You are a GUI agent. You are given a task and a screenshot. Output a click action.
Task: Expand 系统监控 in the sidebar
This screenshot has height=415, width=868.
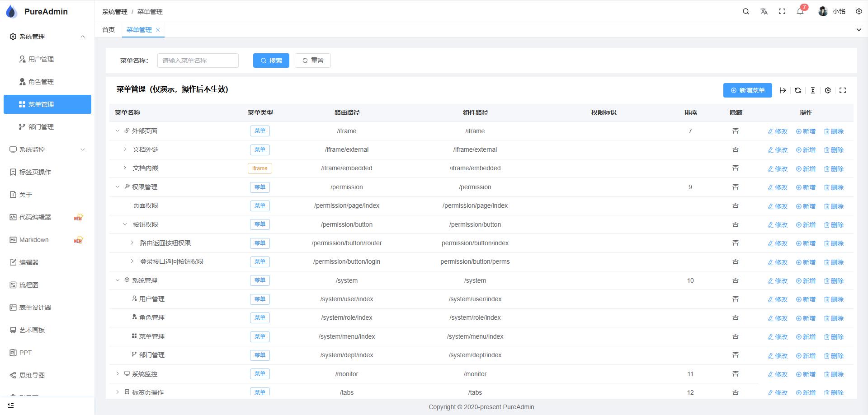point(47,149)
